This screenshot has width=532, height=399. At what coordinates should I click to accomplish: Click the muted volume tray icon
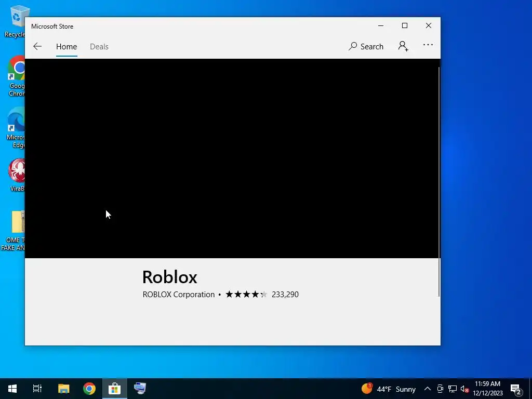(464, 389)
